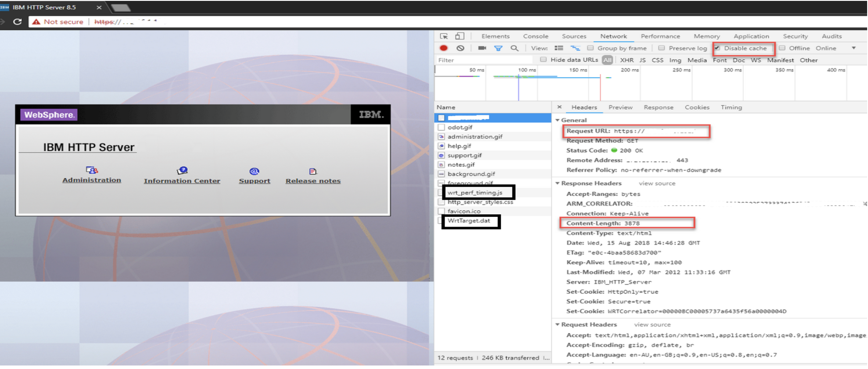Open the Cookies tab of the request
The height and width of the screenshot is (369, 868).
(697, 107)
